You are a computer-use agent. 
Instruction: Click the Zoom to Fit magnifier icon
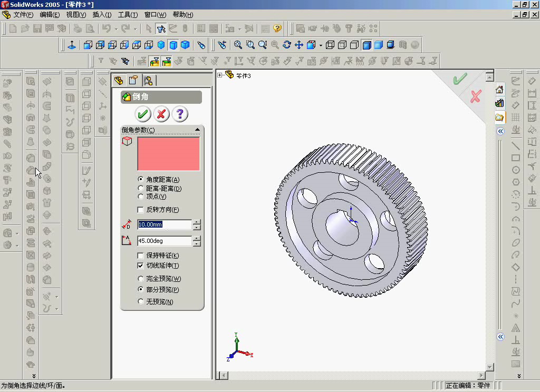(238, 45)
